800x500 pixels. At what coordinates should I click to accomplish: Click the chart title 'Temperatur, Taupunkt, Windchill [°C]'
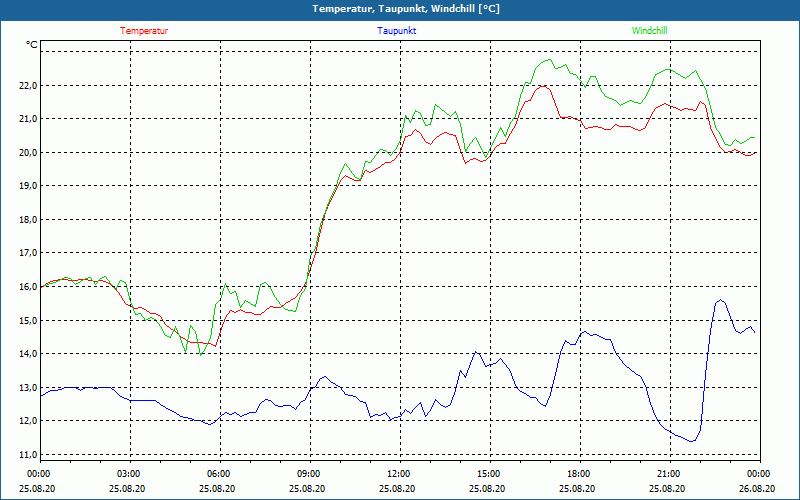[x=406, y=9]
